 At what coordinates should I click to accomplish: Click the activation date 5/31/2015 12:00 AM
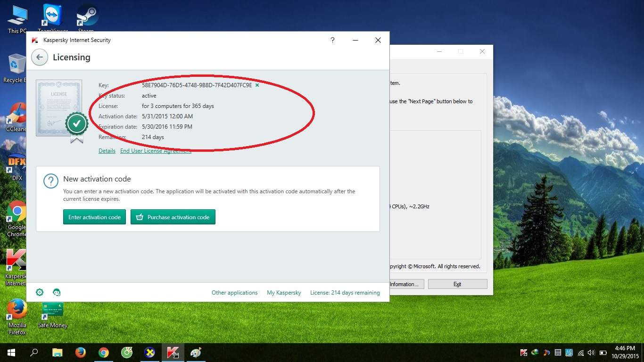tap(167, 116)
